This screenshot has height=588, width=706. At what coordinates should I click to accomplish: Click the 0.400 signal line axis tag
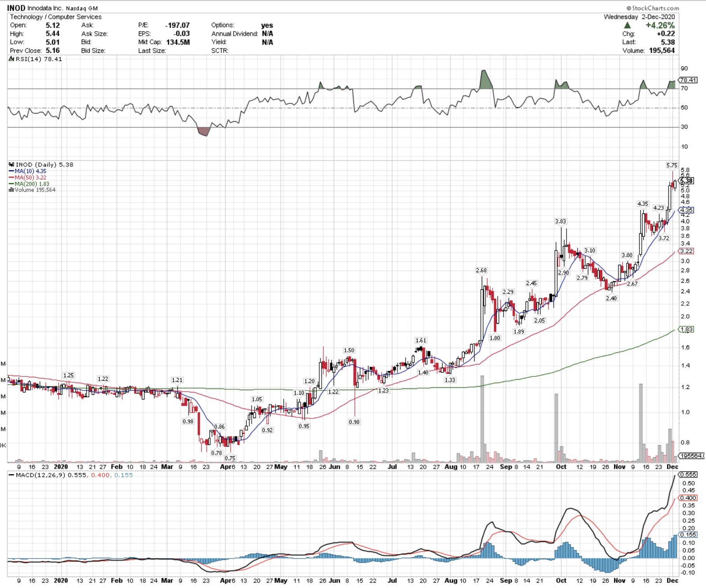pos(688,498)
